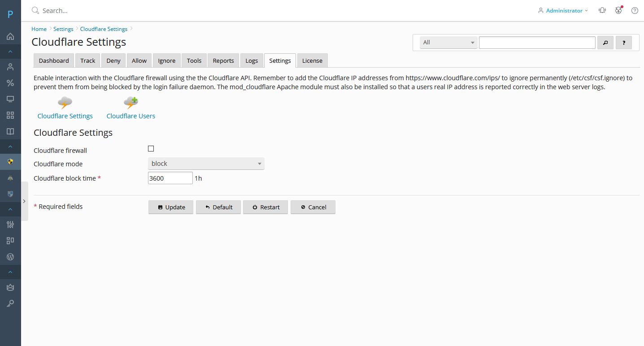Screen dimensions: 644x346
Task: Go to Settings breadcrumb link
Action: [x=63, y=29]
